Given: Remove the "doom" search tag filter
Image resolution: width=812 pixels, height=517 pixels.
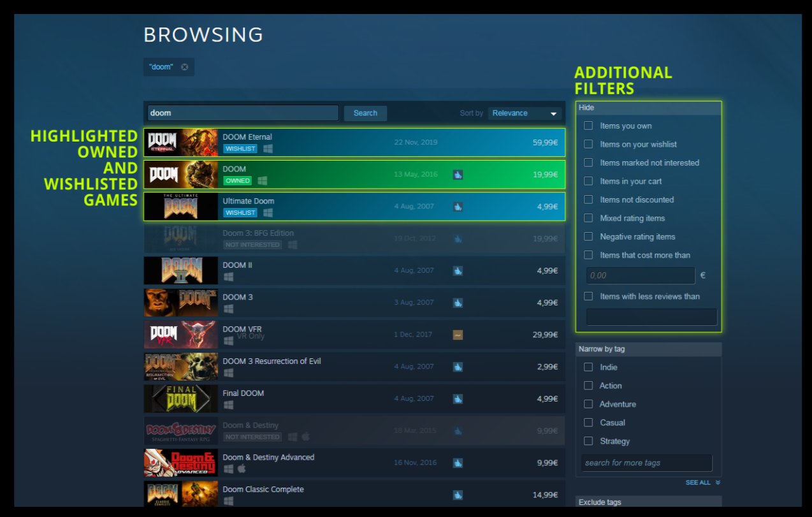Looking at the screenshot, I should [x=184, y=67].
